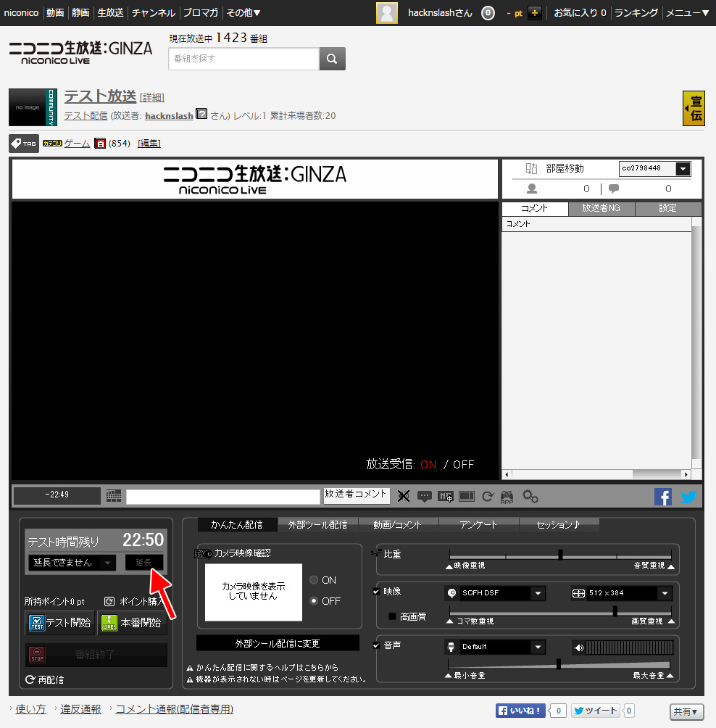The image size is (716, 728).
Task: Click the テスト開始 button
Action: point(60,623)
